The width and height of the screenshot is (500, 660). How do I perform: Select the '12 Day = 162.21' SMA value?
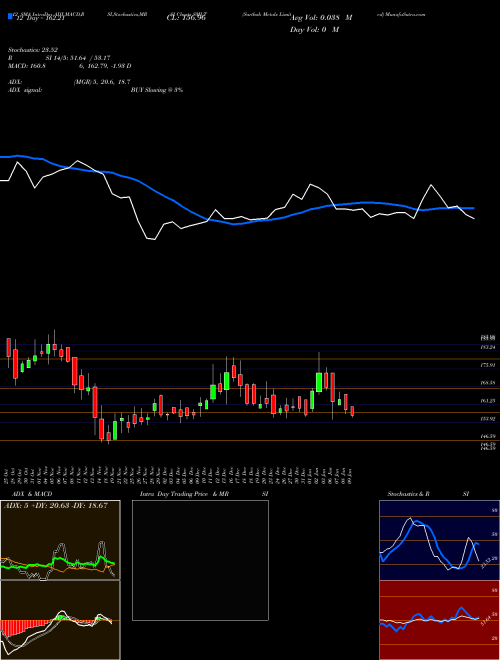click(x=40, y=18)
